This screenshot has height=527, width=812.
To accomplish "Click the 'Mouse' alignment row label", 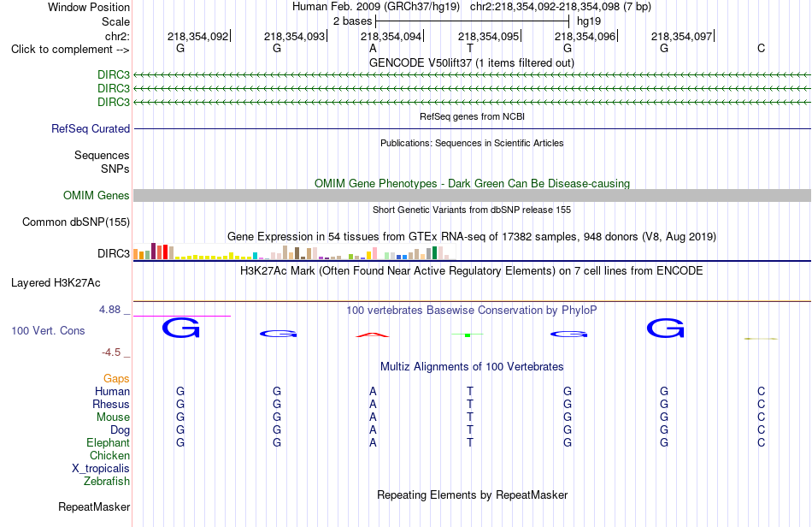I will 113,417.
